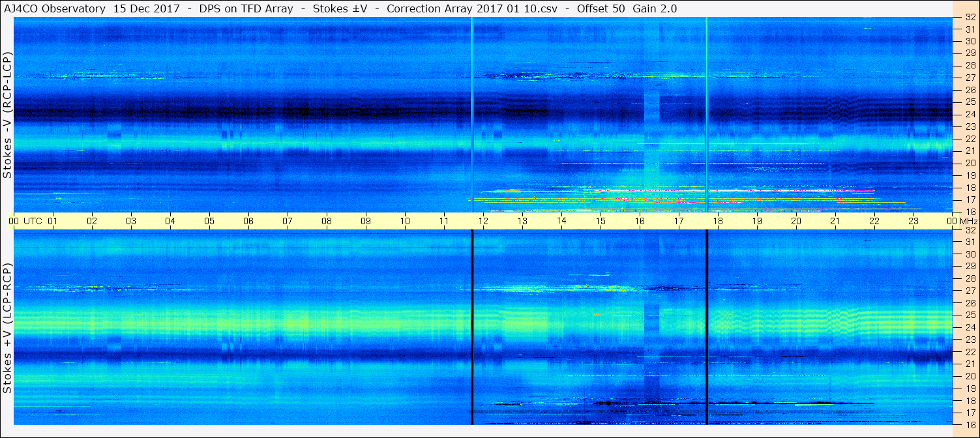This screenshot has height=438, width=980.
Task: Click the '05' hour tick label
Action: tap(209, 221)
